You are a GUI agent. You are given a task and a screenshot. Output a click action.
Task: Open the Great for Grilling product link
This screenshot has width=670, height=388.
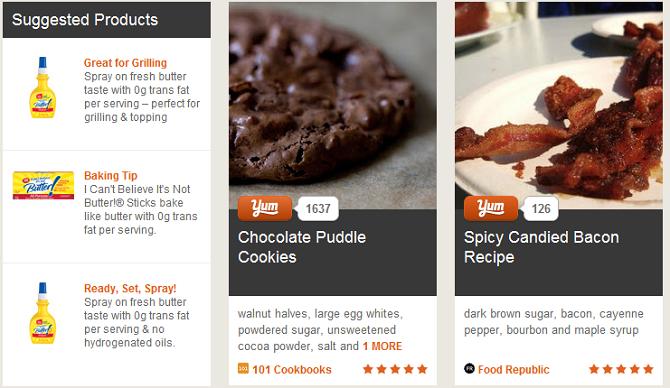point(125,63)
